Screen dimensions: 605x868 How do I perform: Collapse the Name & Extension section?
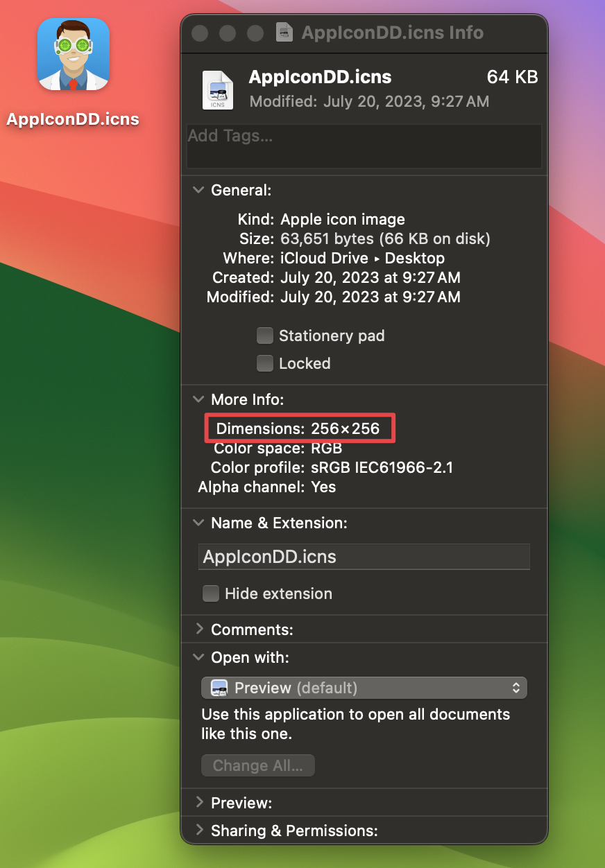coord(198,523)
